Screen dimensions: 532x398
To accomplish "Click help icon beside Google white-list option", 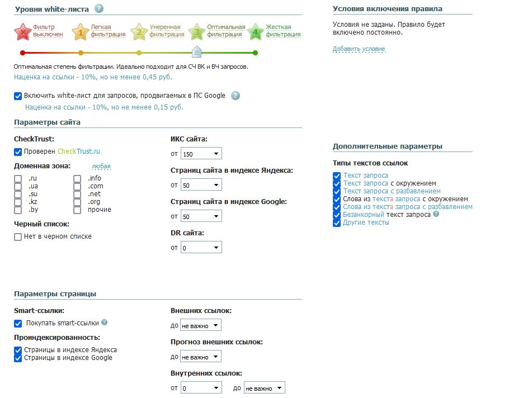I will pyautogui.click(x=236, y=96).
